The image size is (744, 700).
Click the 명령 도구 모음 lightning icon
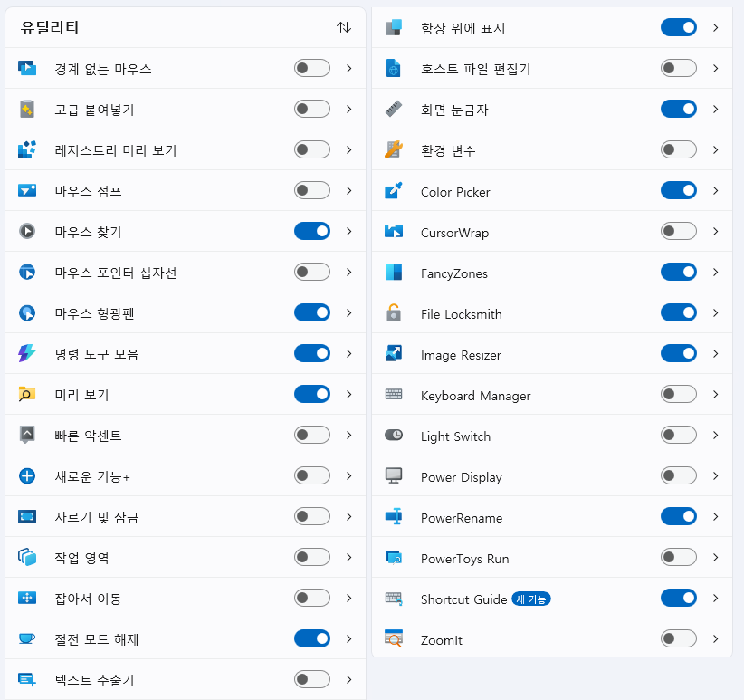click(x=27, y=353)
